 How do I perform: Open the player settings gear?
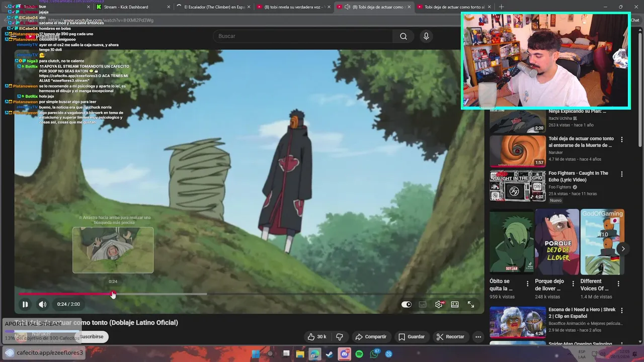tap(439, 304)
